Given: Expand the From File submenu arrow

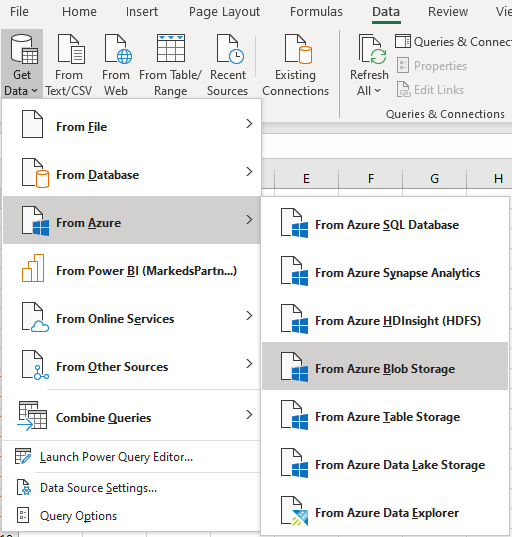Looking at the screenshot, I should point(249,124).
